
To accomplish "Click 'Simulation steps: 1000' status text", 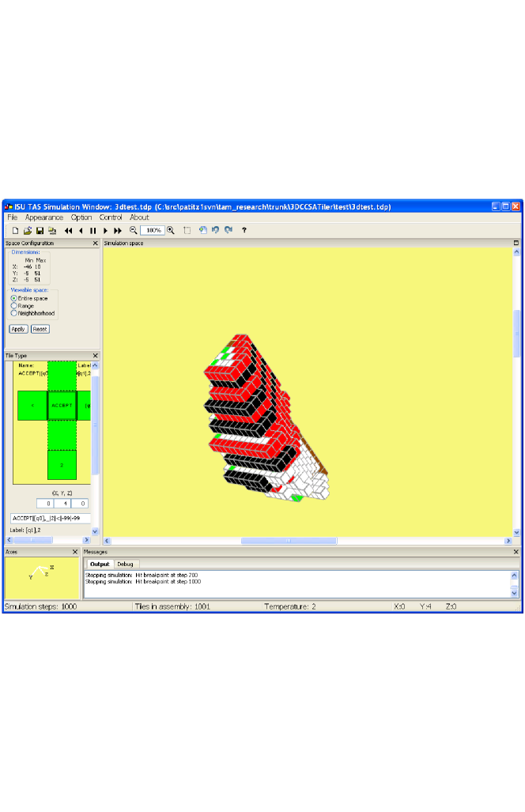I will coord(40,606).
